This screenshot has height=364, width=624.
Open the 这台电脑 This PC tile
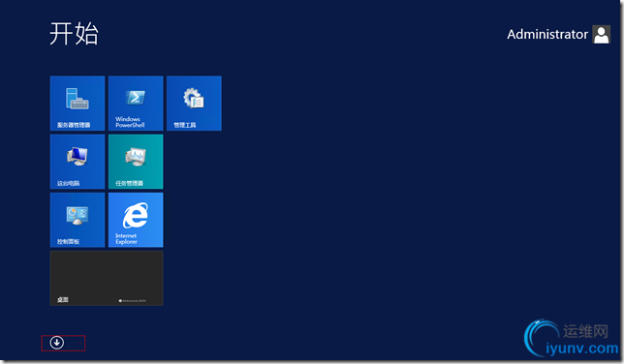[x=78, y=162]
